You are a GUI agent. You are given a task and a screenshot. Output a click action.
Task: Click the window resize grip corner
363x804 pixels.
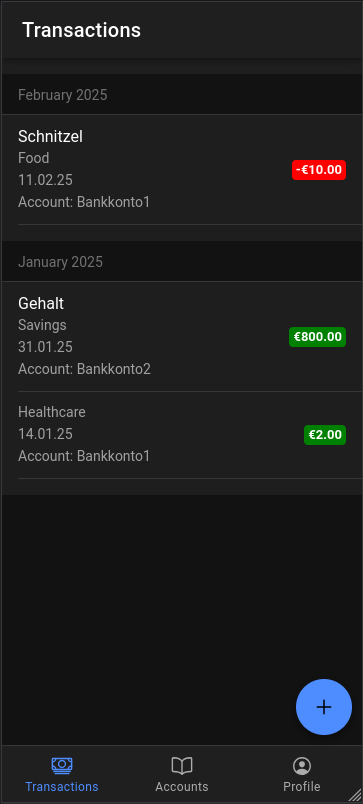(355, 795)
